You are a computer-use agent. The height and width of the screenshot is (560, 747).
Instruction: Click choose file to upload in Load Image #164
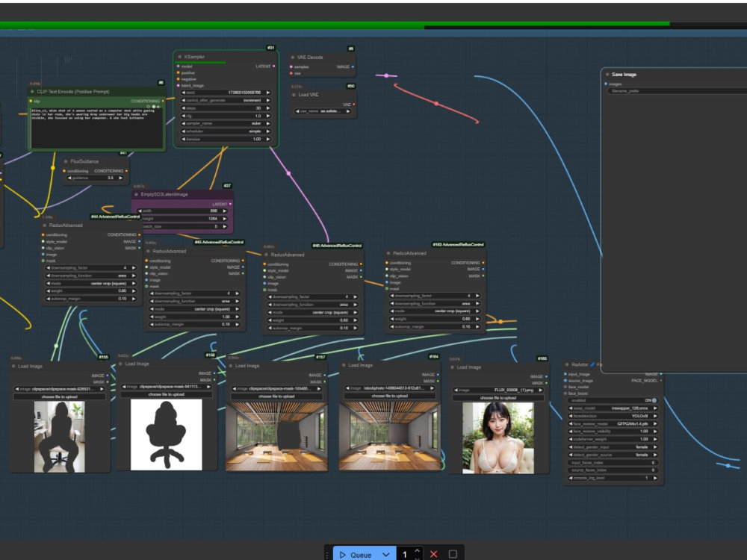pos(390,396)
